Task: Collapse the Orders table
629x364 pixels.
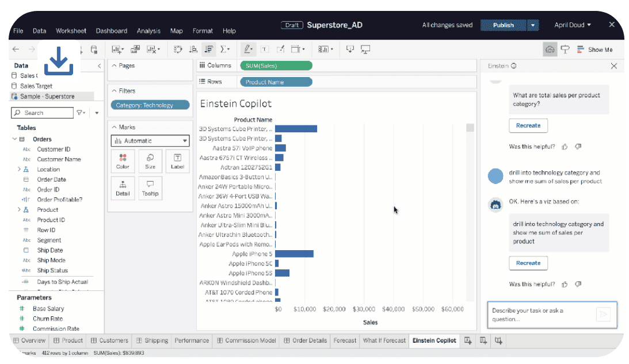Action: click(x=14, y=139)
